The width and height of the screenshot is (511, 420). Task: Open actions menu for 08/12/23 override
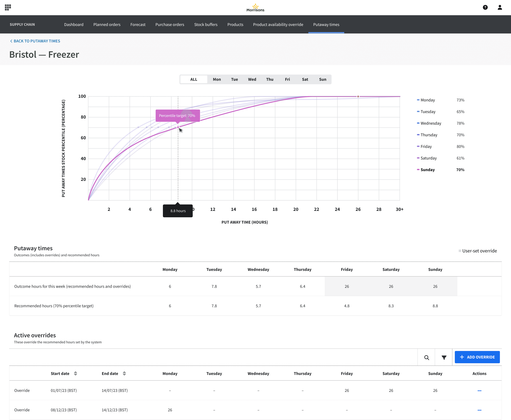[479, 410]
